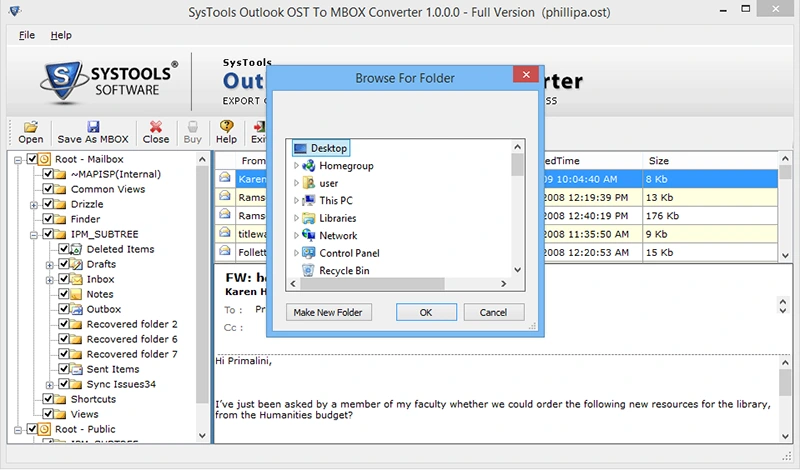Click the Desktop icon in folder browser
800x470 pixels.
click(301, 149)
